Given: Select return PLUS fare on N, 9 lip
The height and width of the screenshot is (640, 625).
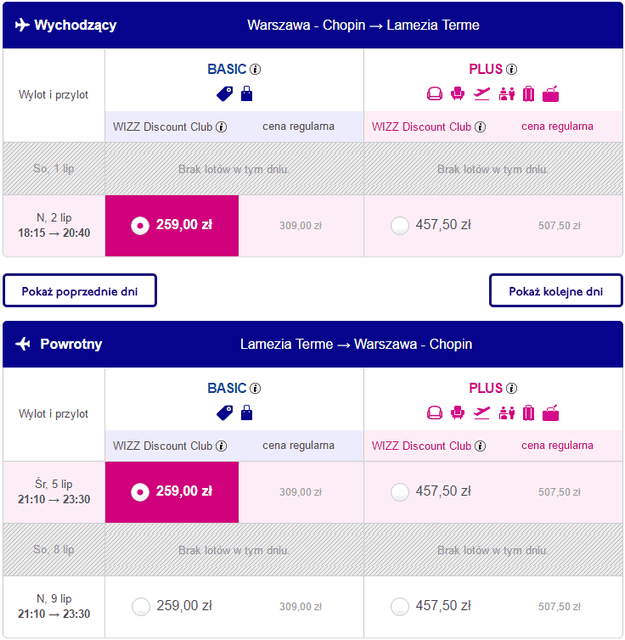Looking at the screenshot, I should point(400,605).
